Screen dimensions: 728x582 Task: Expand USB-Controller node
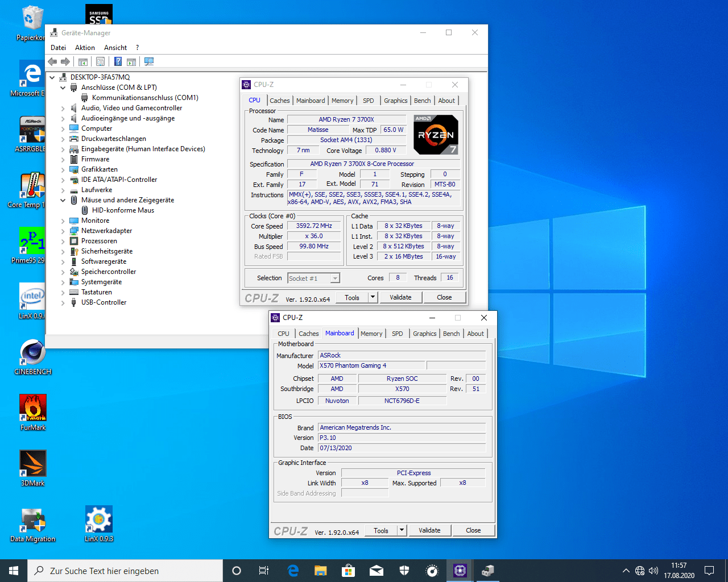coord(63,302)
